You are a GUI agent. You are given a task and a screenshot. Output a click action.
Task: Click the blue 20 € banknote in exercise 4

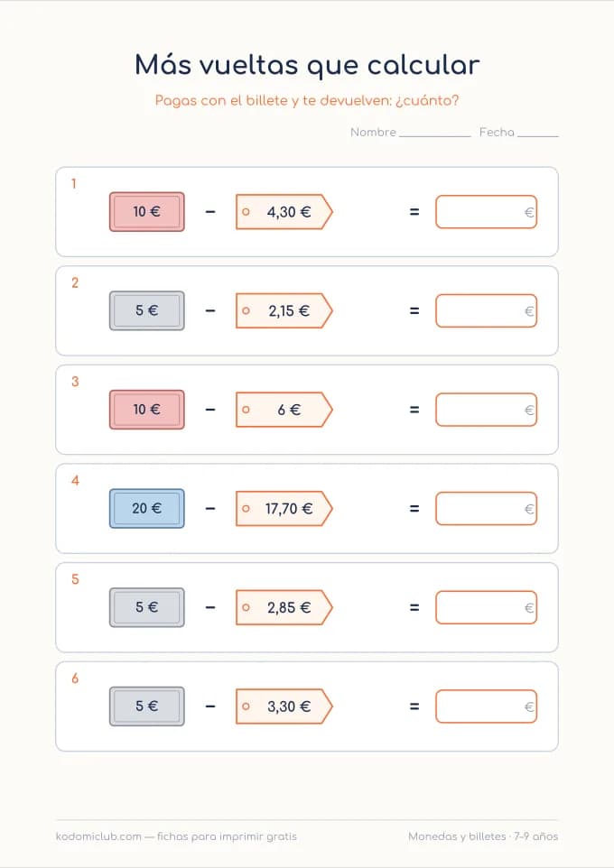(x=147, y=508)
